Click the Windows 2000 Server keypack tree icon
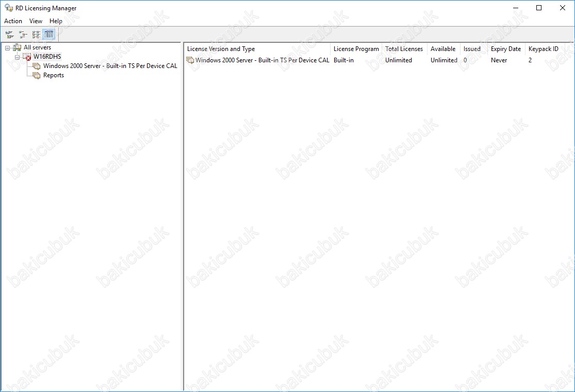The height and width of the screenshot is (392, 575). pyautogui.click(x=36, y=66)
